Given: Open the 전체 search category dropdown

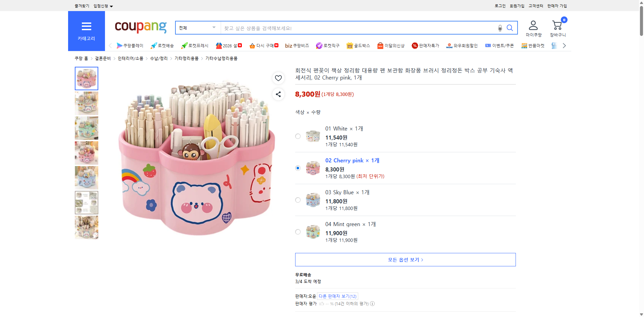Looking at the screenshot, I should pyautogui.click(x=197, y=28).
